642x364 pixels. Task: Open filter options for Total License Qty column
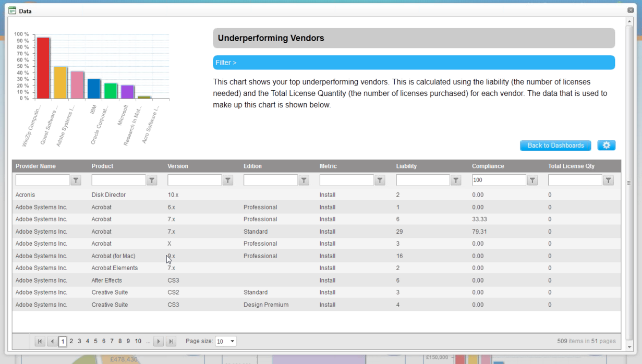click(x=609, y=180)
